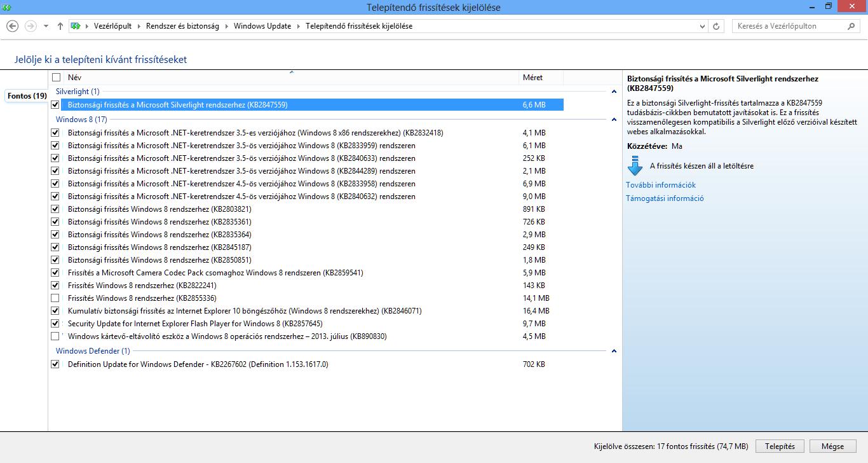868x463 pixels.
Task: Select Vezérlőpult breadcrumb
Action: pos(112,26)
